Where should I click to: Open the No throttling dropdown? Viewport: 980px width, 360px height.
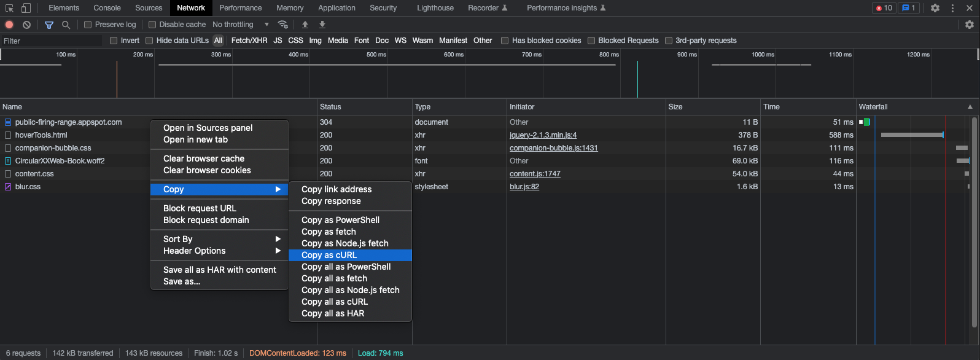(241, 25)
